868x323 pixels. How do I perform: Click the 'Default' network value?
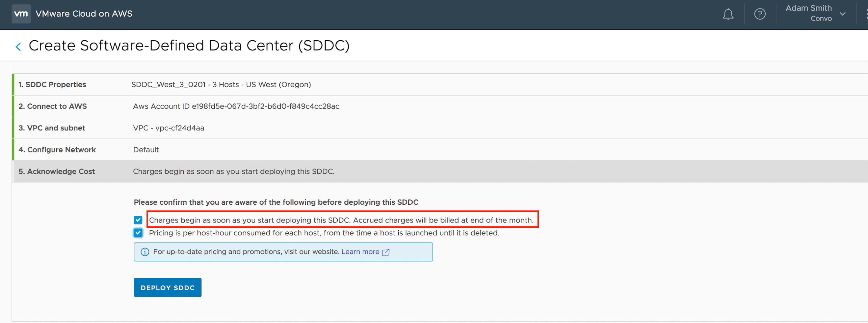[146, 150]
